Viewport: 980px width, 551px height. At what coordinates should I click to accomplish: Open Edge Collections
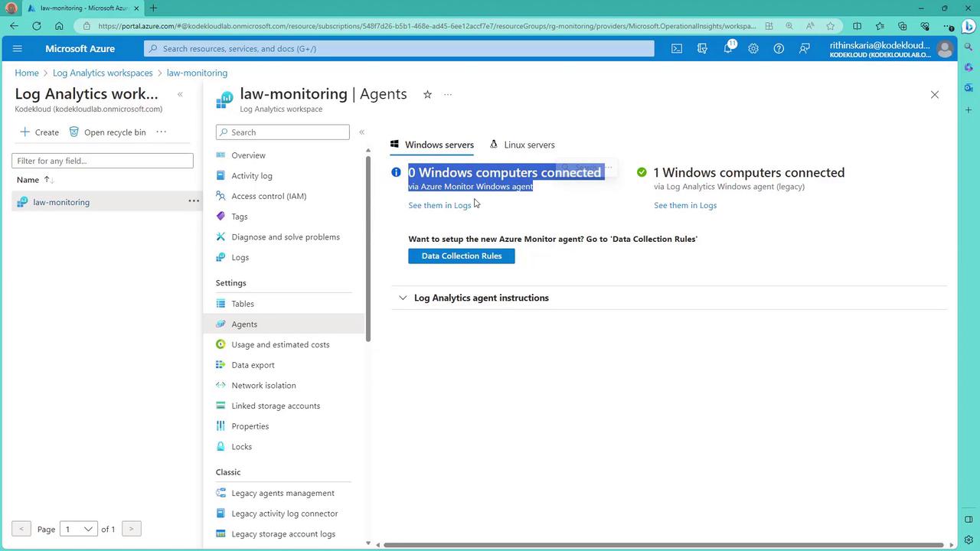coord(902,26)
